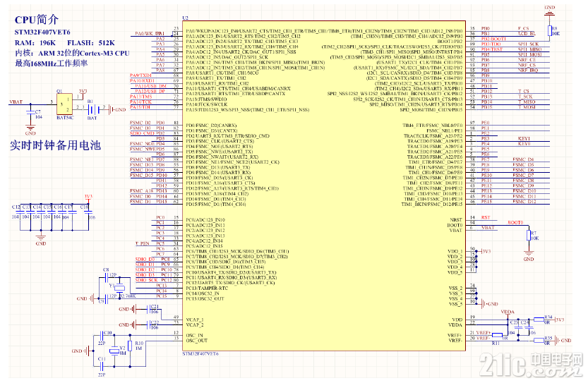The height and width of the screenshot is (383, 588).
Task: Click resistor R11 on VREF+ line
Action: (497, 335)
